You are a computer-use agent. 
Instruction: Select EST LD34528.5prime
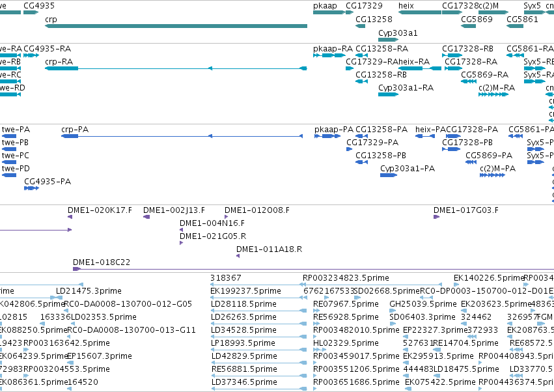pos(258,337)
